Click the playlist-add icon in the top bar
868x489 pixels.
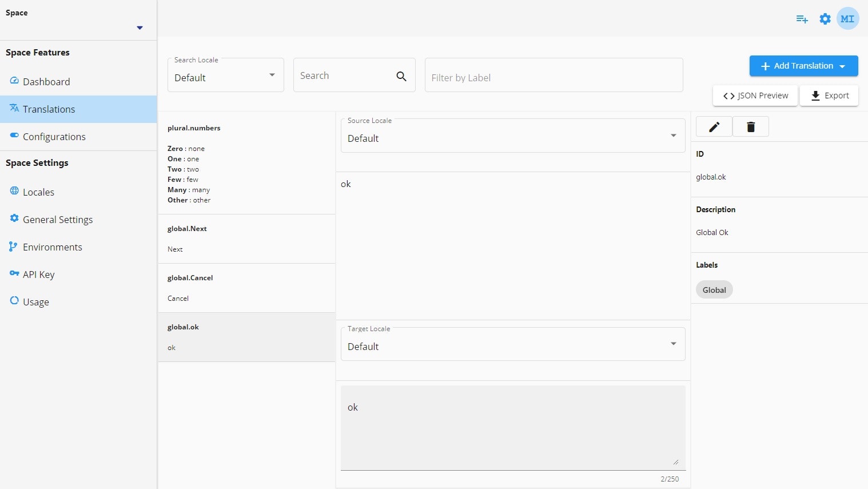coord(802,19)
